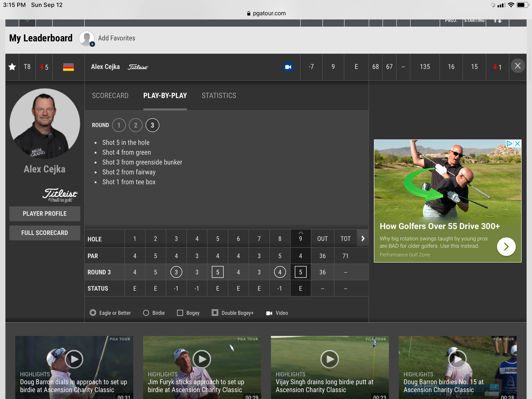Open the Vijay Singh drains long birdie putt title
The height and width of the screenshot is (399, 532).
click(x=324, y=386)
